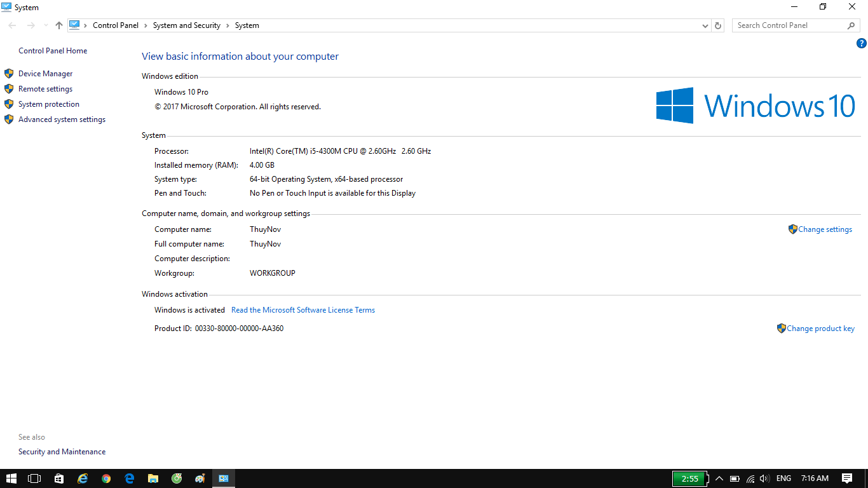Show hidden system tray icons
Screen dimensions: 868x488
coord(719,478)
